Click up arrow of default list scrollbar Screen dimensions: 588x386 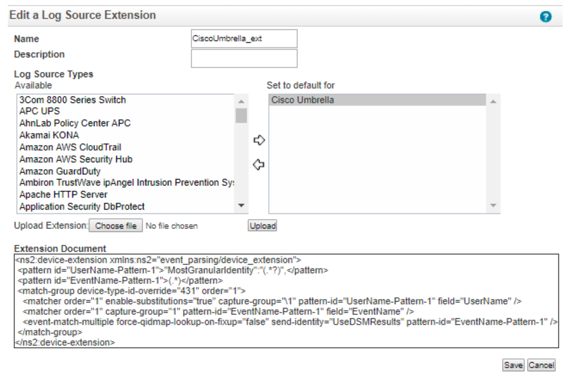point(493,101)
